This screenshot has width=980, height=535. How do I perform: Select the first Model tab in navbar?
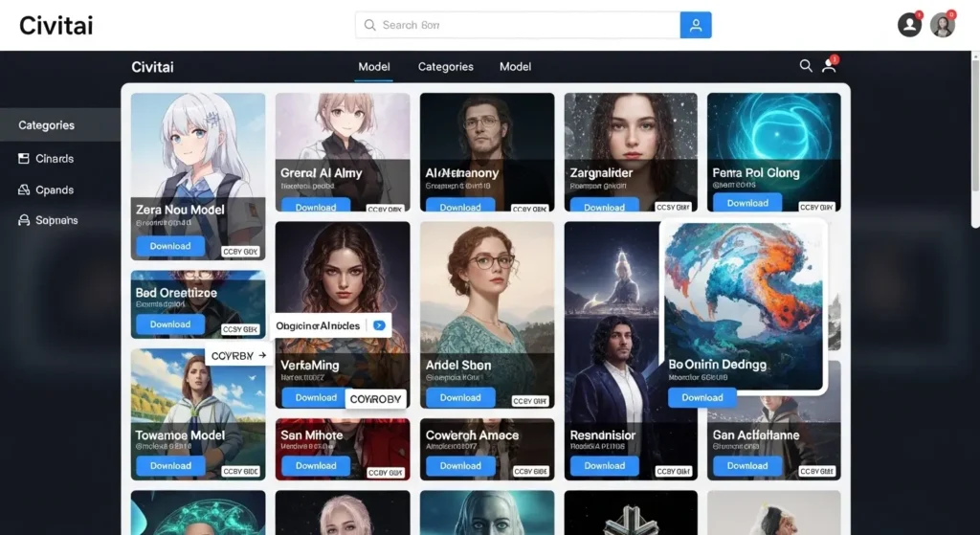click(373, 67)
